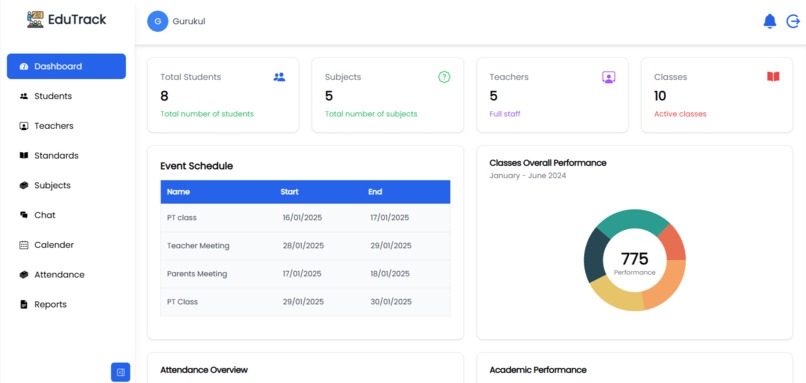
Task: Click the Students sidebar icon
Action: (x=24, y=96)
